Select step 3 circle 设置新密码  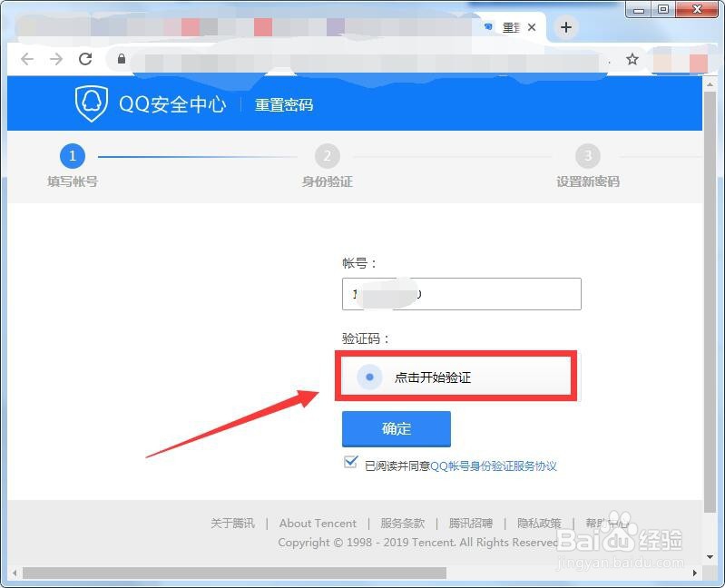[x=588, y=156]
